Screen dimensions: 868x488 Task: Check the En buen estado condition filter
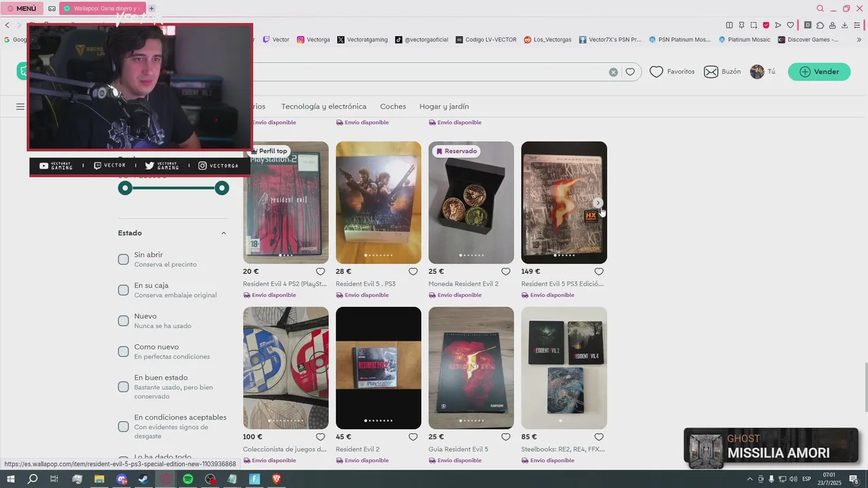coord(123,387)
